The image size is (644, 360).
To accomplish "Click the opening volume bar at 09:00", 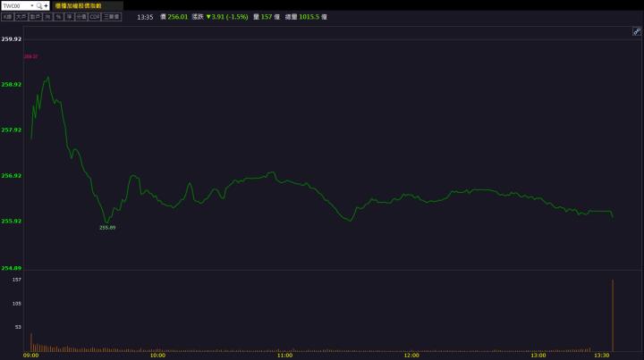I will [31, 342].
